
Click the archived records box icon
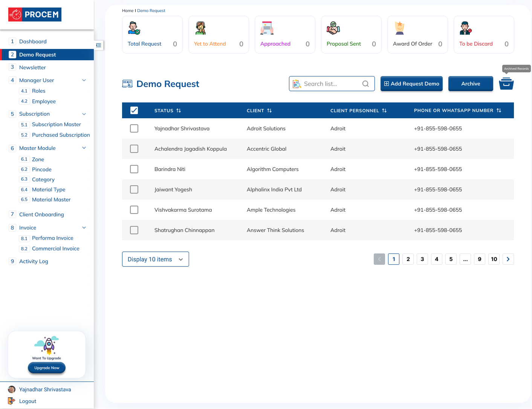[x=506, y=84]
